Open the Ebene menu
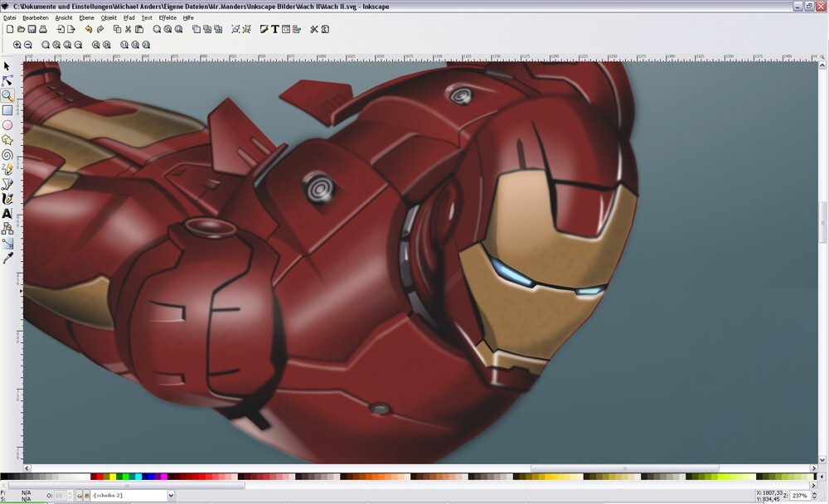 87,18
